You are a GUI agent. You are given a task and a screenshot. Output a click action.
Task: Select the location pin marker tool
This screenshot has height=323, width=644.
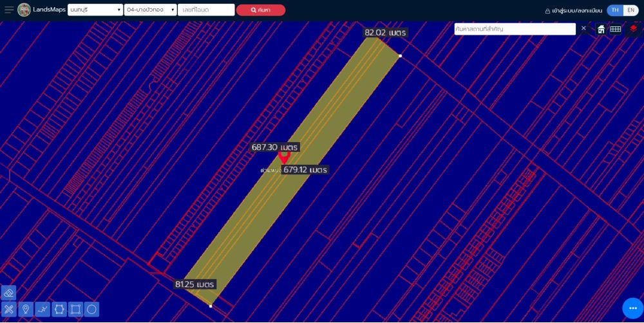point(25,309)
